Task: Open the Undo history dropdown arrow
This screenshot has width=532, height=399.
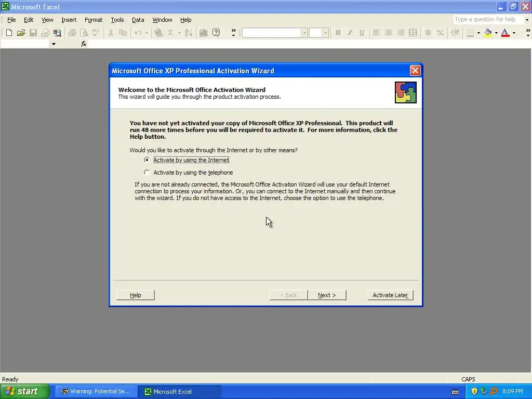Action: click(x=147, y=33)
